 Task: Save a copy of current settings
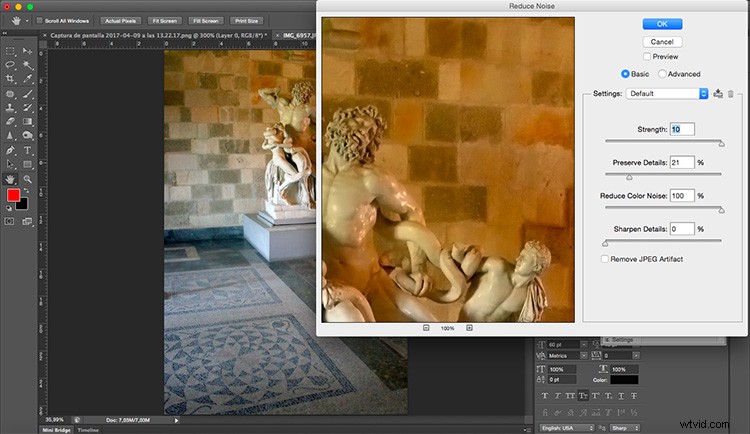[718, 94]
